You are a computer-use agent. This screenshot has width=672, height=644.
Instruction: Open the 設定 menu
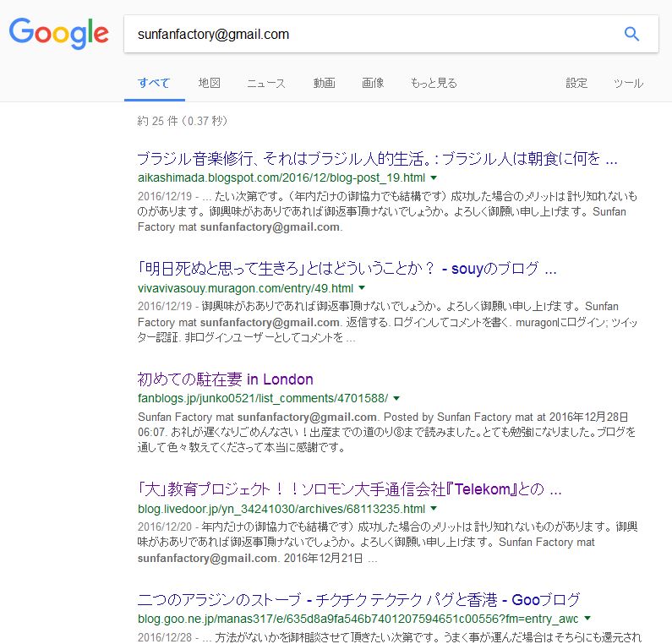[576, 83]
